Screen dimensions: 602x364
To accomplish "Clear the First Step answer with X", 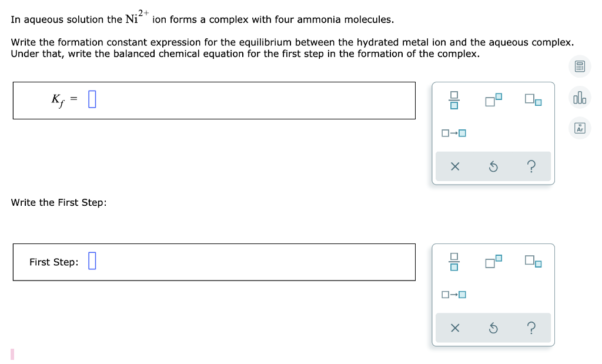I will point(454,328).
